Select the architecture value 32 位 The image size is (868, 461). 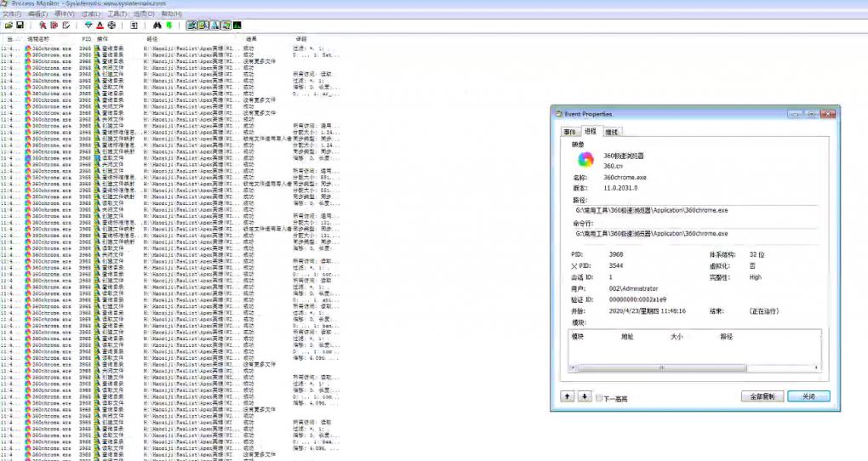click(757, 254)
